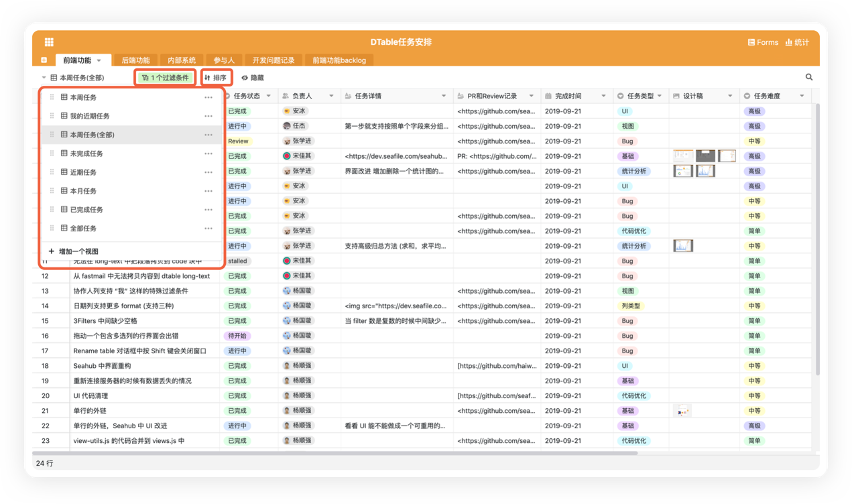The height and width of the screenshot is (504, 852).
Task: Click drag handle beside 未完成任务 view
Action: point(52,153)
